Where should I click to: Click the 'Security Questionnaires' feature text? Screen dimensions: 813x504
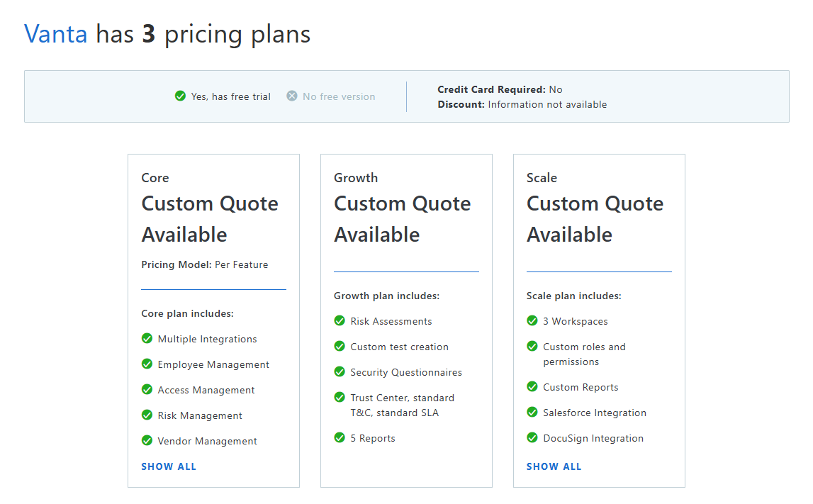[406, 372]
